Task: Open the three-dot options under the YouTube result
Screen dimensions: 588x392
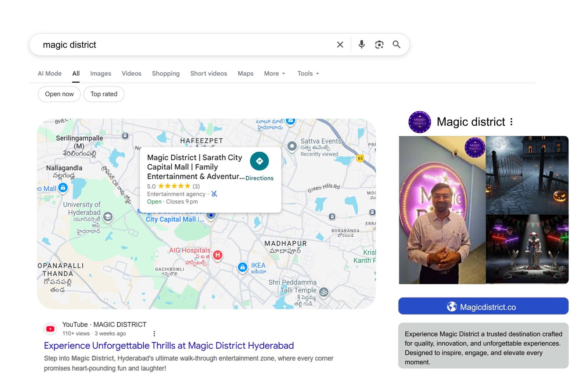Action: [x=154, y=333]
